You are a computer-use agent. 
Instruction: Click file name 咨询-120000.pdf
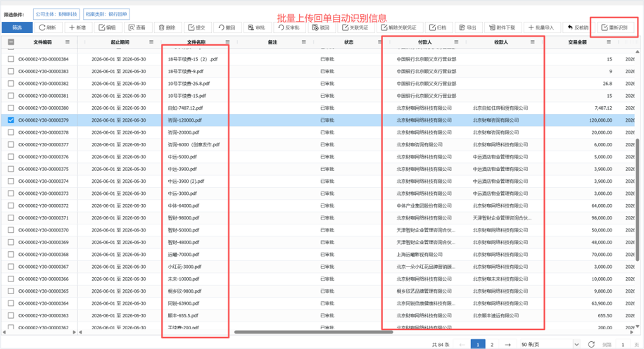point(185,120)
